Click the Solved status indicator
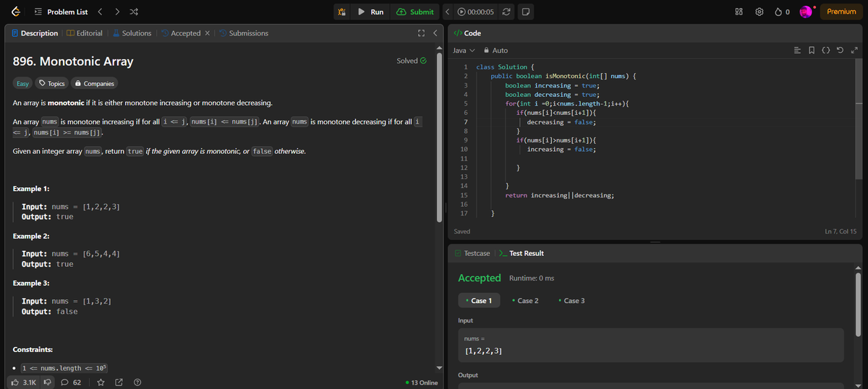Viewport: 868px width, 389px height. tap(412, 61)
